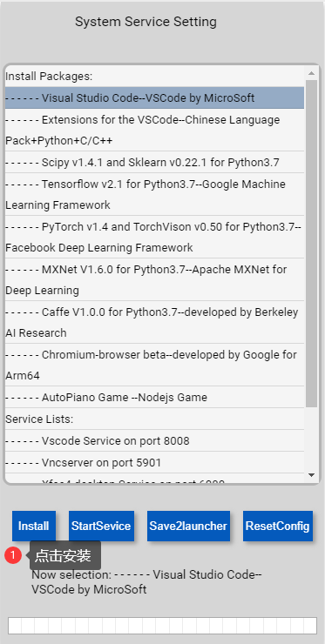Choose Tensorflow v2.1 for Python3.7 entry
Image resolution: width=325 pixels, height=644 pixels.
(155, 194)
